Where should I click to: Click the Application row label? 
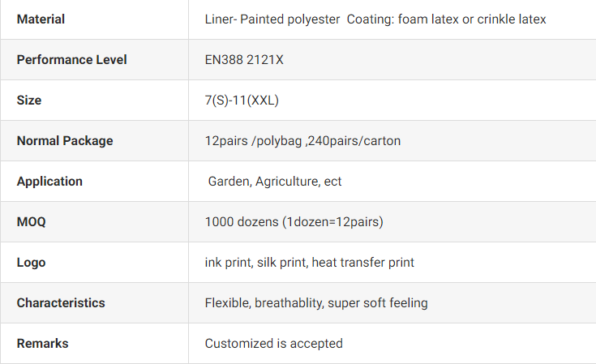[x=49, y=182]
